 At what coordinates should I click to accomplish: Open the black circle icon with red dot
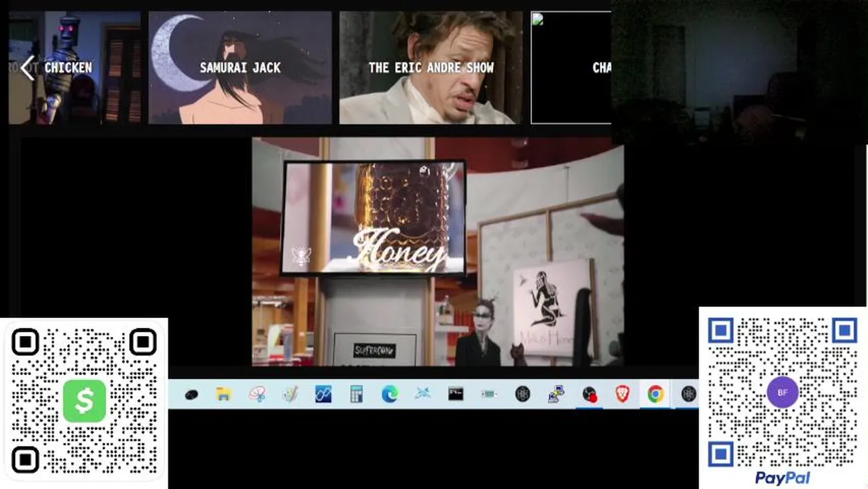tap(590, 394)
